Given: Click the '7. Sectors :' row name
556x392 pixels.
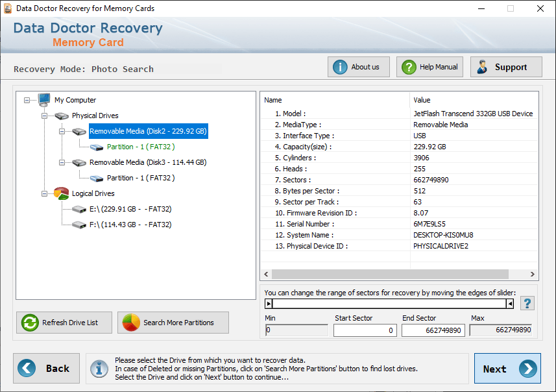Looking at the screenshot, I should click(293, 180).
